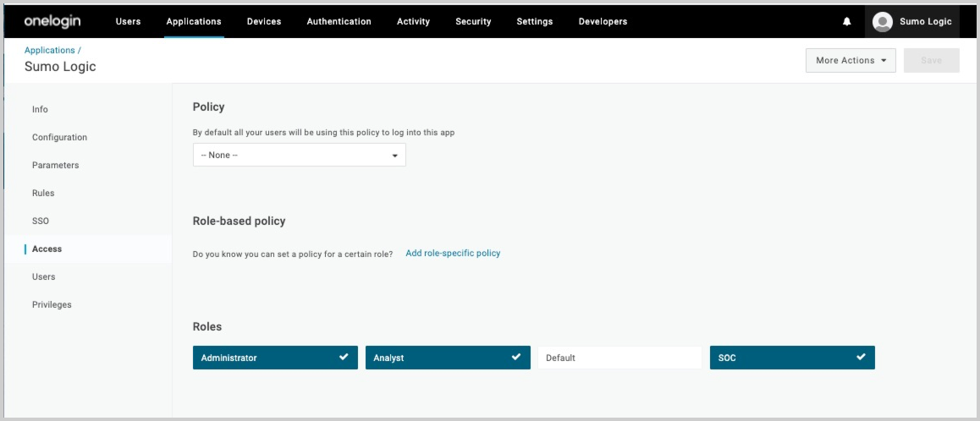Open the Privileges sidebar tab

tap(52, 305)
